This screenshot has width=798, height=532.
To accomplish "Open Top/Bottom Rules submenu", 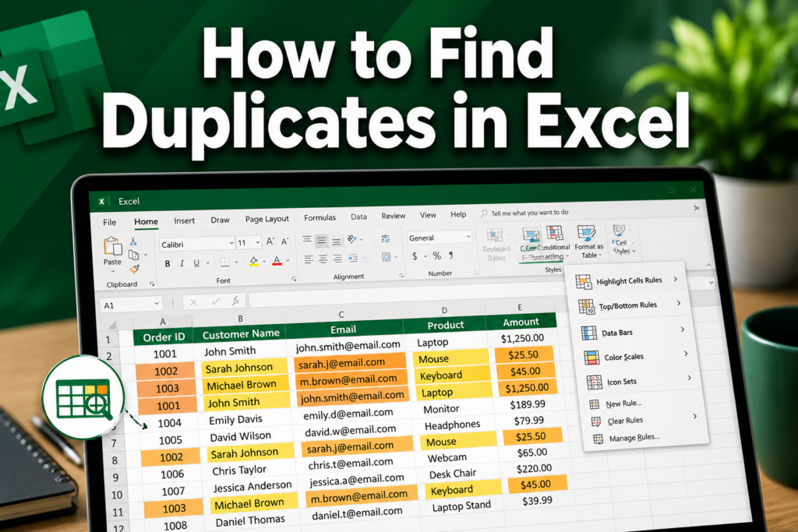I will 630,305.
